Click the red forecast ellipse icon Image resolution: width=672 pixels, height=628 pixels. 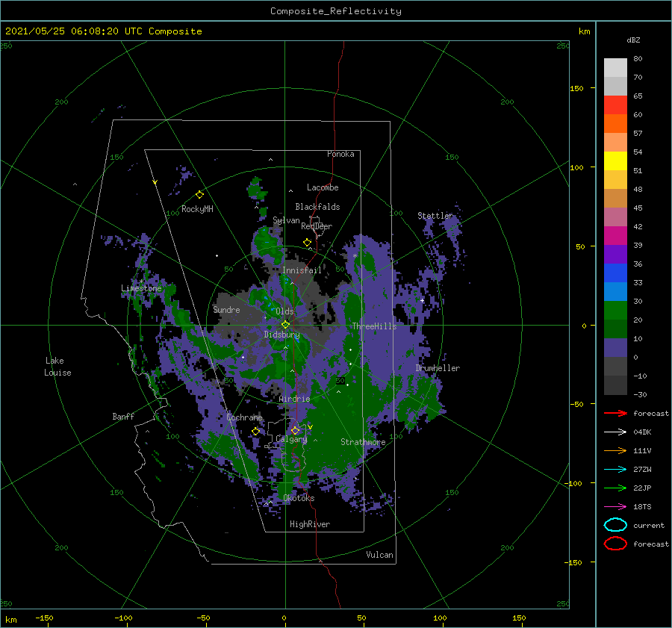615,544
